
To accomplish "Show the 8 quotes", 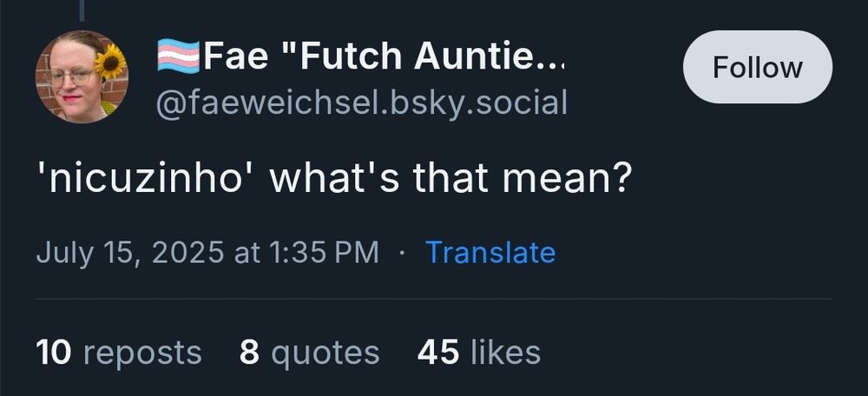I will click(309, 353).
